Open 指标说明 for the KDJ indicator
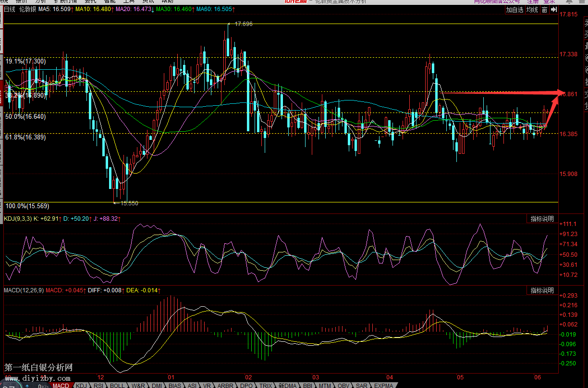588x388 pixels. coord(542,219)
